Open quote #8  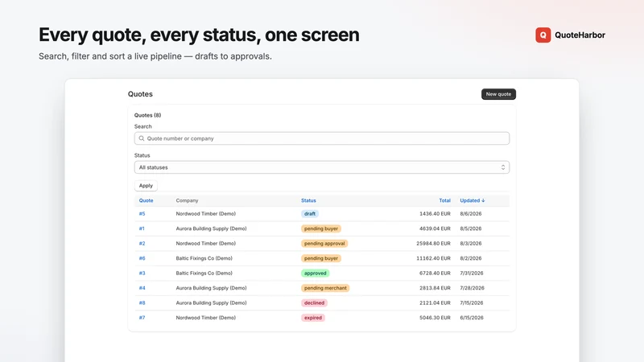click(x=142, y=303)
